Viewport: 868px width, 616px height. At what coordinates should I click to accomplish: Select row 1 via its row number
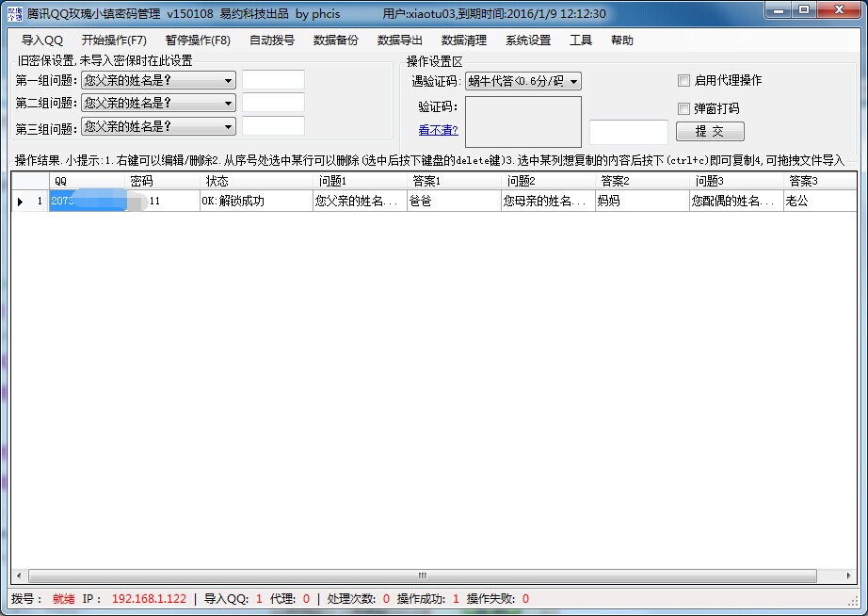(x=40, y=201)
